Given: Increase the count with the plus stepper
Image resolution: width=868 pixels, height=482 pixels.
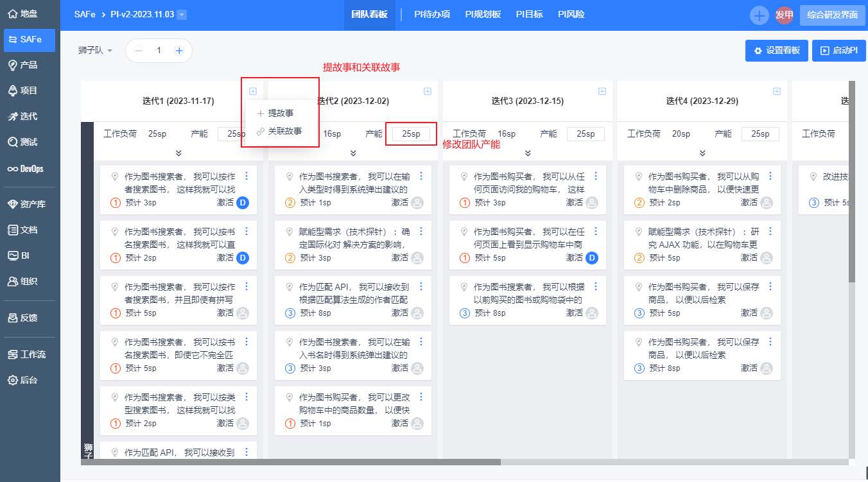Looking at the screenshot, I should point(179,51).
